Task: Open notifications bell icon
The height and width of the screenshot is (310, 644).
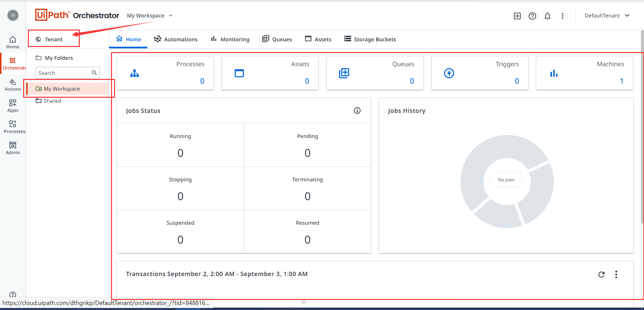Action: point(547,16)
